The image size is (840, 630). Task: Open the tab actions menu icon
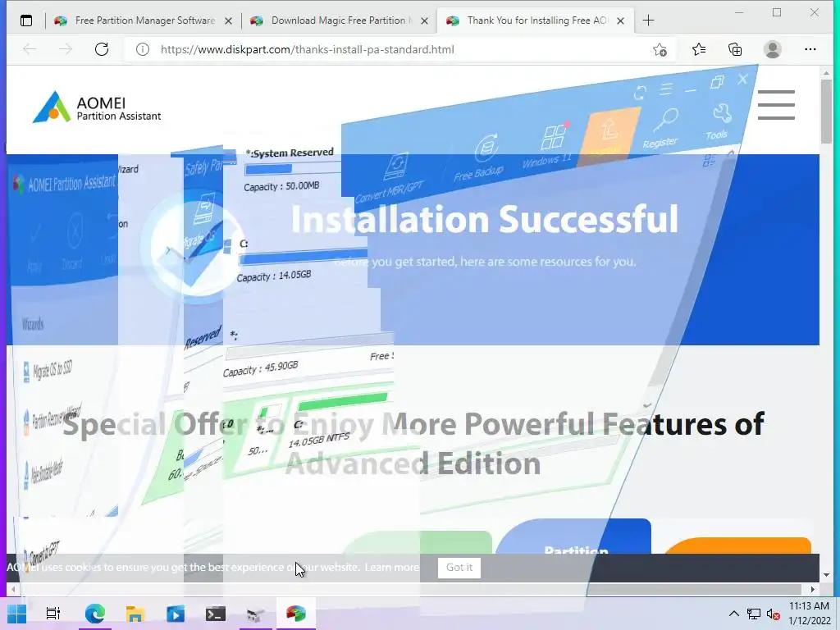(x=25, y=21)
